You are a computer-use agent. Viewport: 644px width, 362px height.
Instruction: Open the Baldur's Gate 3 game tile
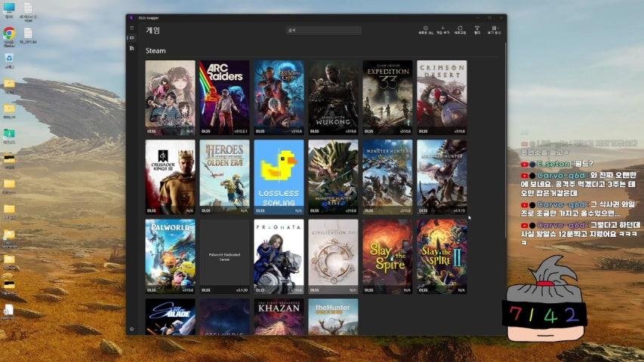click(279, 98)
